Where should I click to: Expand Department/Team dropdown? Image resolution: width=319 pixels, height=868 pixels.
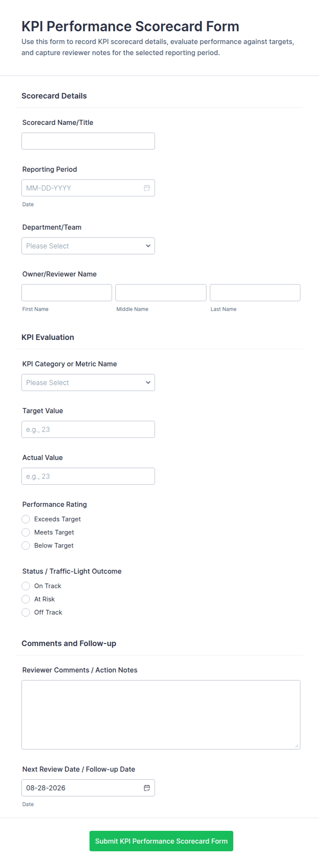(x=88, y=246)
